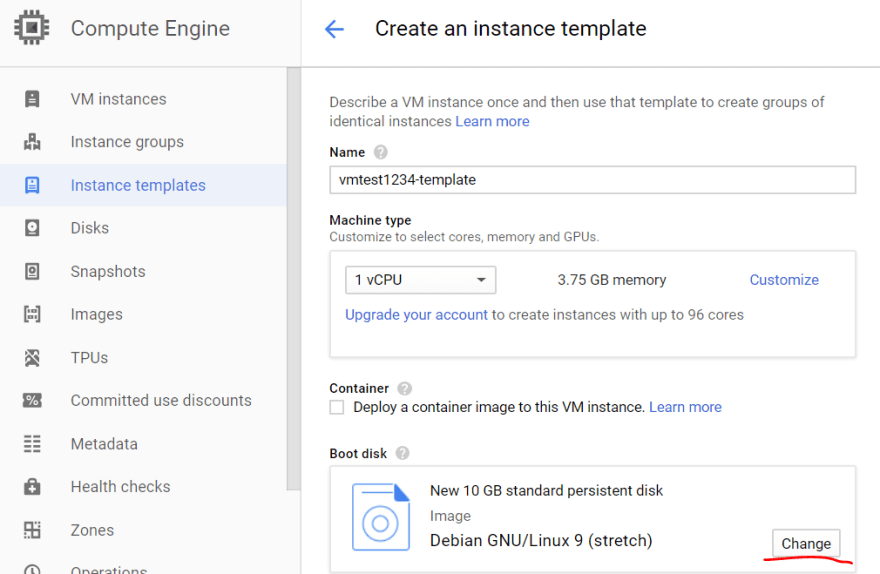Click the boot disk image icon

pos(381,517)
